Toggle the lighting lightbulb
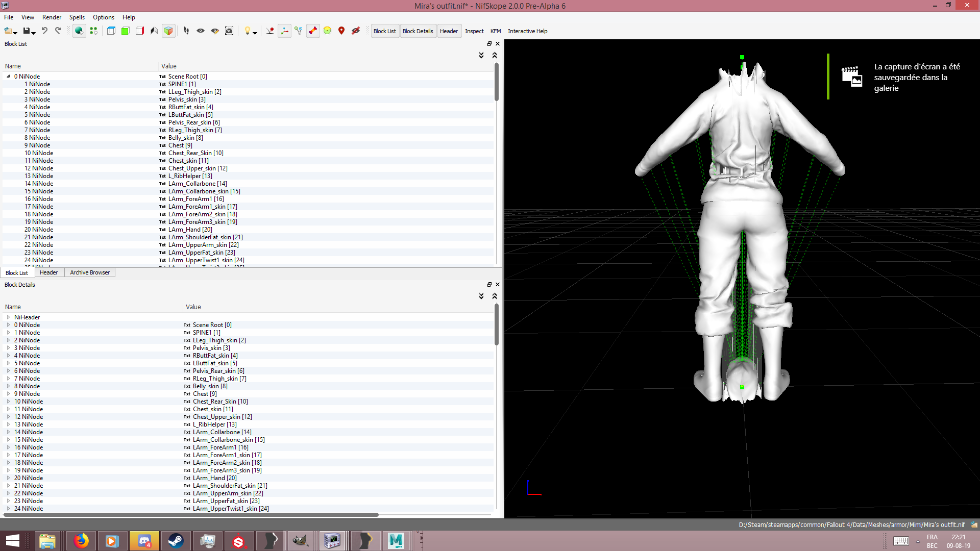This screenshot has width=980, height=551. point(247,31)
